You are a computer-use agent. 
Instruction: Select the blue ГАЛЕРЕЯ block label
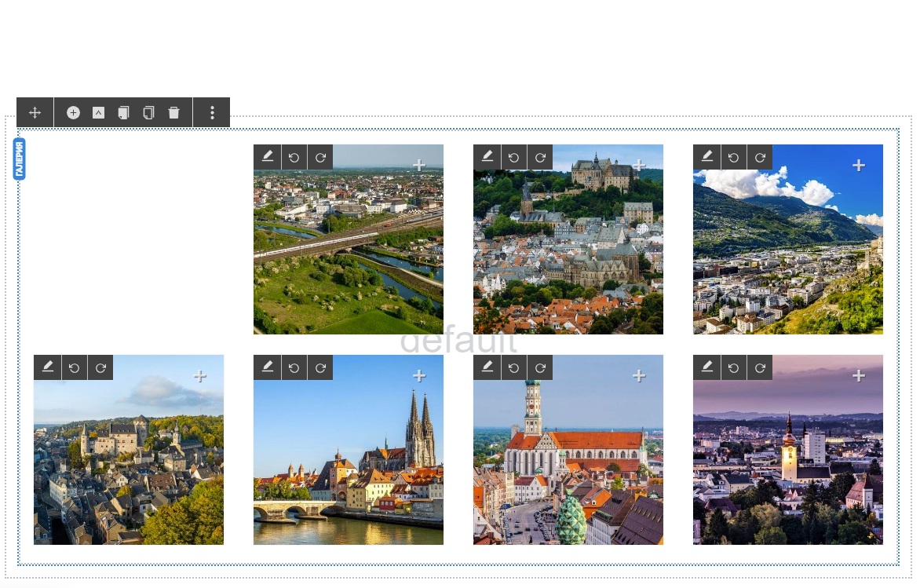(x=20, y=159)
